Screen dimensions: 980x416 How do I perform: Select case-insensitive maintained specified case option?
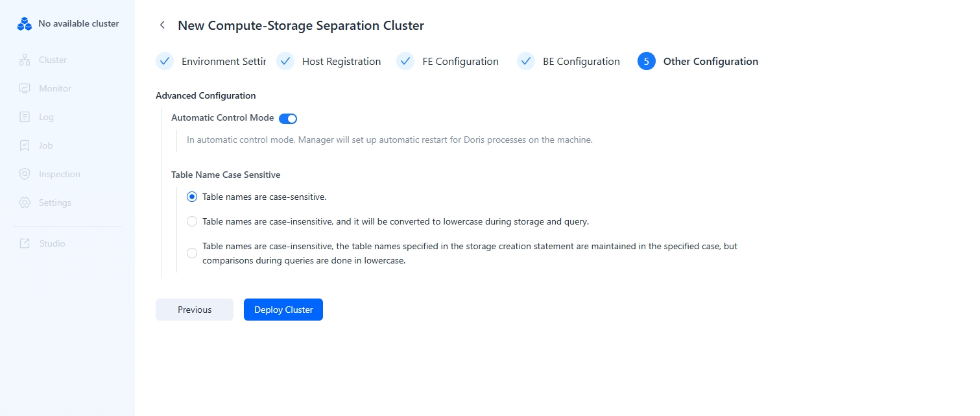(x=192, y=253)
